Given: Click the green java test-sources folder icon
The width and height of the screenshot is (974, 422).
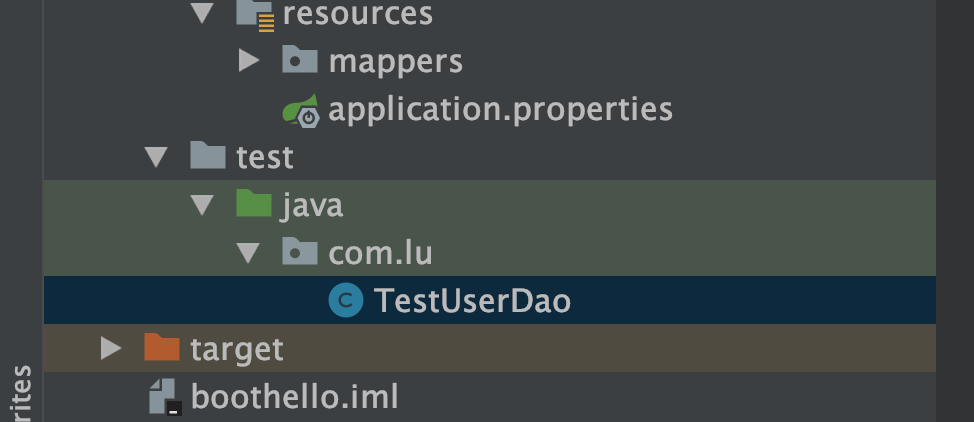Looking at the screenshot, I should click(254, 205).
